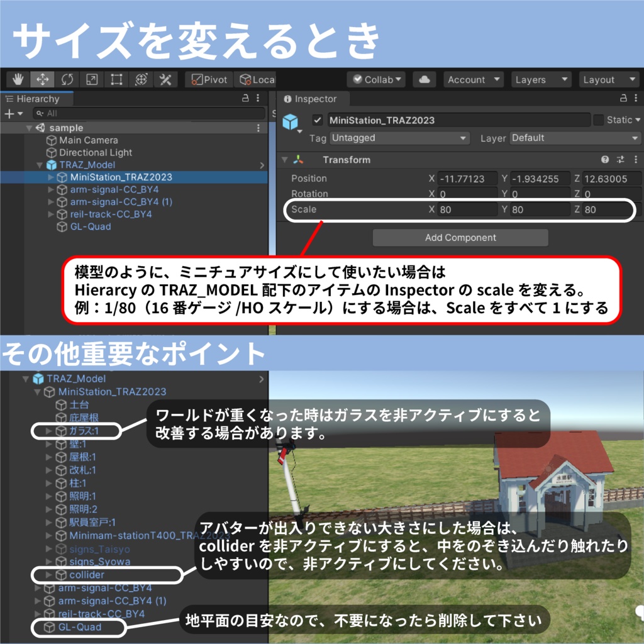Open Transform help reference
The width and height of the screenshot is (644, 644).
(x=605, y=160)
